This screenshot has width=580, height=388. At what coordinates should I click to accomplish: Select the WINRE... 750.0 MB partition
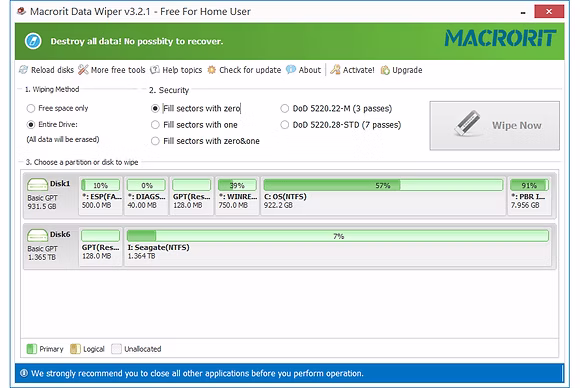pyautogui.click(x=237, y=196)
